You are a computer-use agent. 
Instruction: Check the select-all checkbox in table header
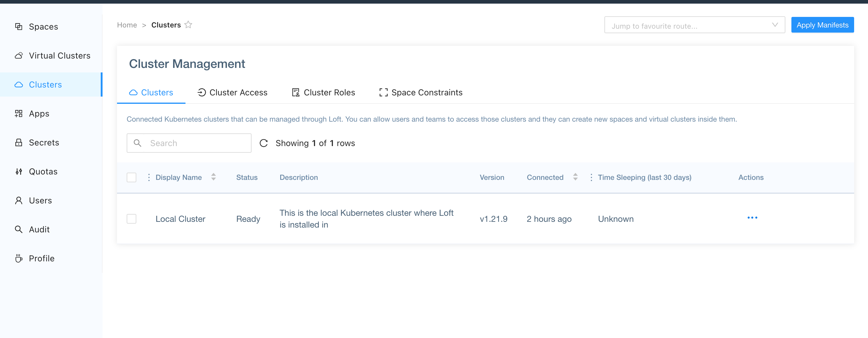pyautogui.click(x=131, y=177)
